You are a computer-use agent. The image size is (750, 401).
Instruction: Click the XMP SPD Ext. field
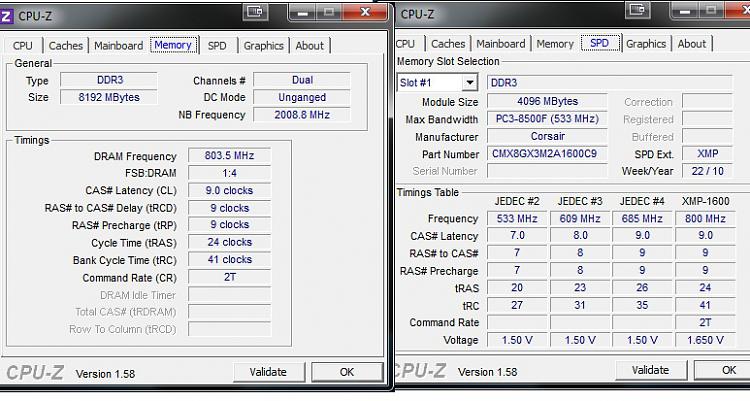[707, 154]
